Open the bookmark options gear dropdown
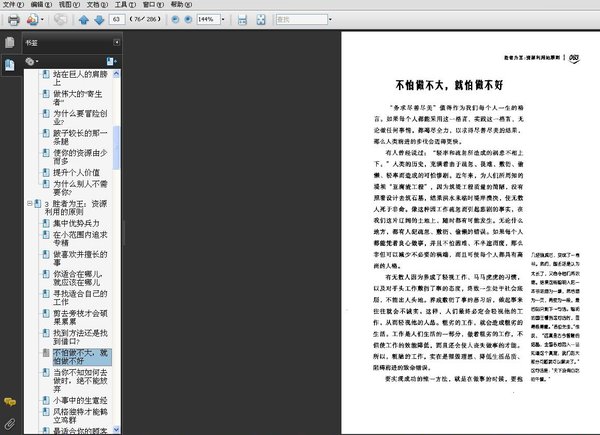 click(33, 61)
